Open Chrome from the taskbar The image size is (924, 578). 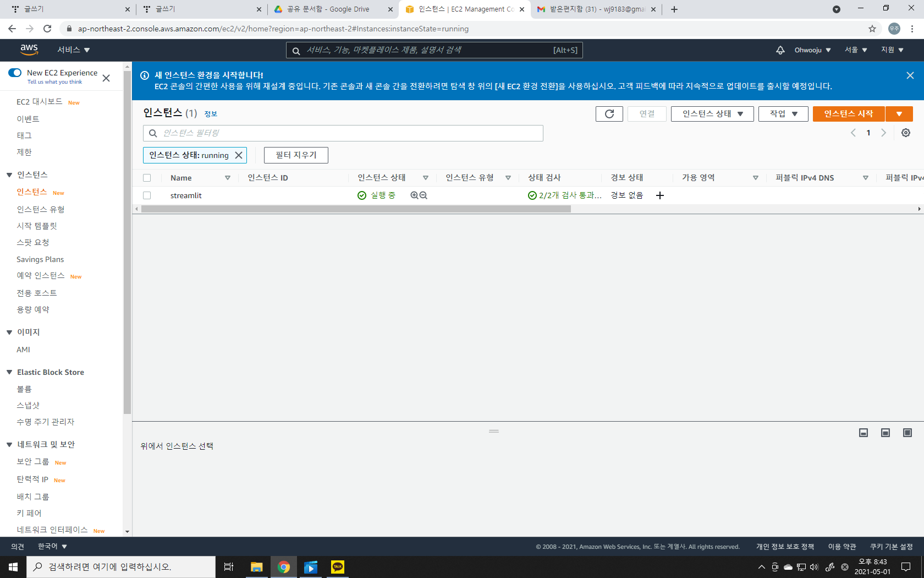[x=284, y=567]
